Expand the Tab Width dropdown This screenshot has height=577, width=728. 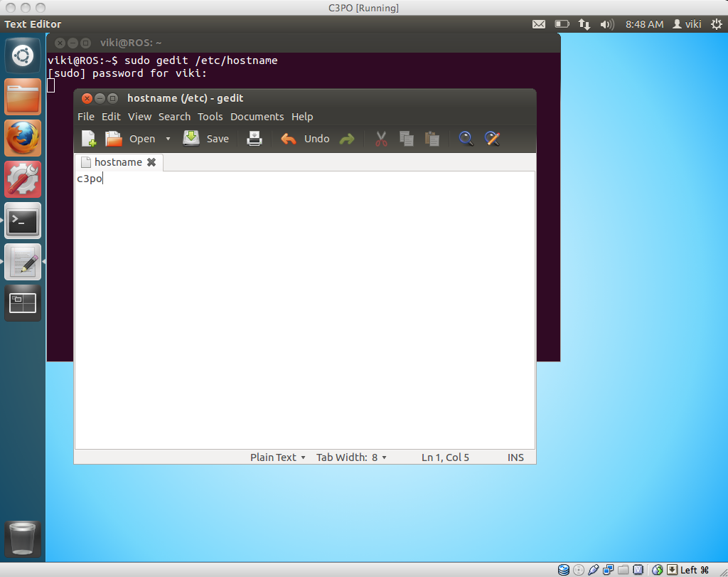pyautogui.click(x=351, y=457)
